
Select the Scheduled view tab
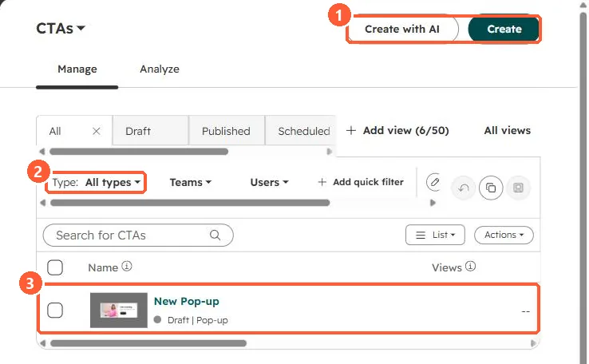coord(301,131)
